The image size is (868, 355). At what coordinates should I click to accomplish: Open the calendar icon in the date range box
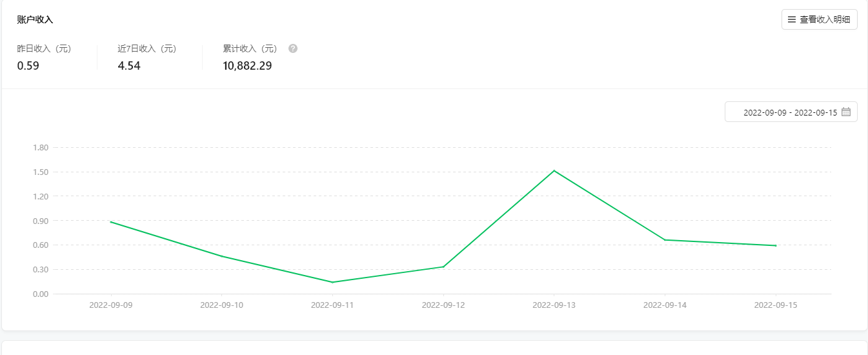coord(845,112)
